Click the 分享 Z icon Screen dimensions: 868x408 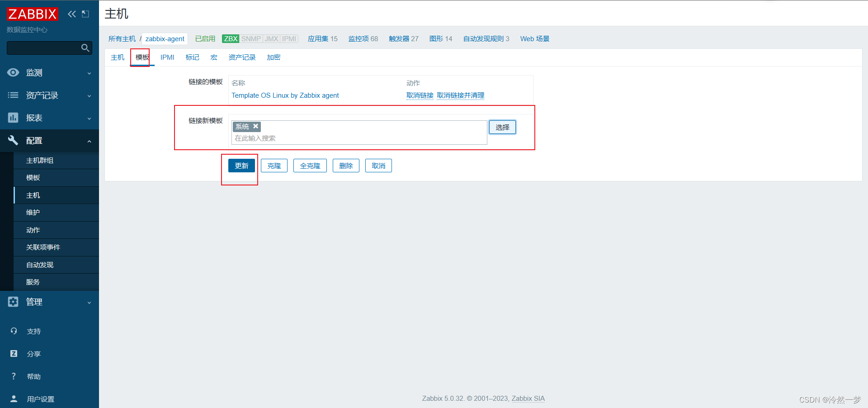(14, 354)
